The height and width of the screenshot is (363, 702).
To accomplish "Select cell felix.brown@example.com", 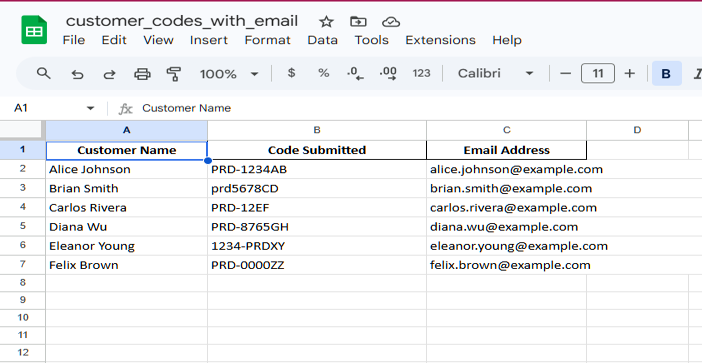I will [506, 265].
